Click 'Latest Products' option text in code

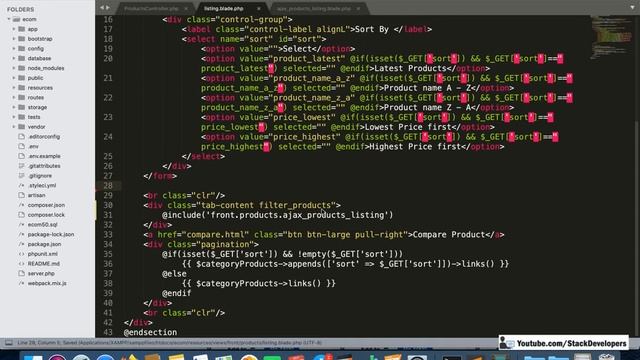410,69
